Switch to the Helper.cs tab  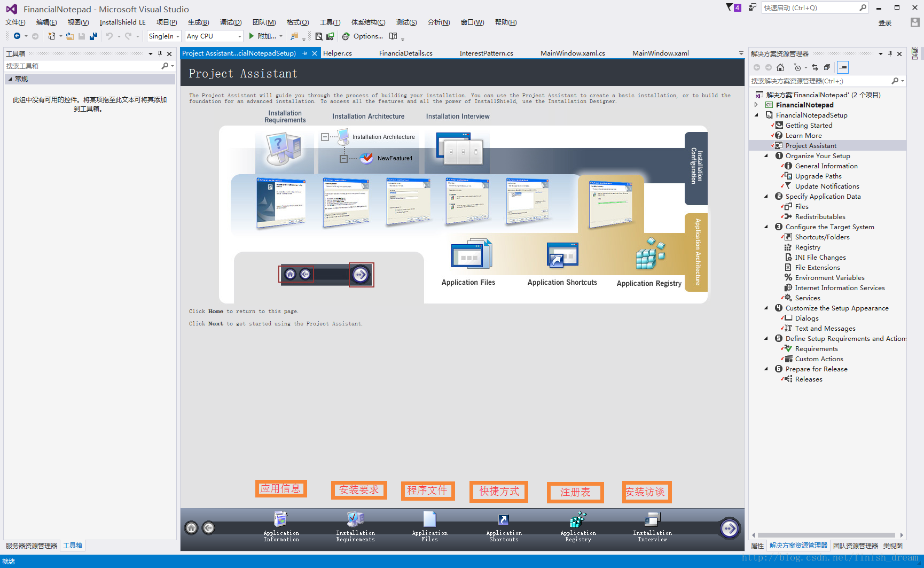click(x=338, y=53)
